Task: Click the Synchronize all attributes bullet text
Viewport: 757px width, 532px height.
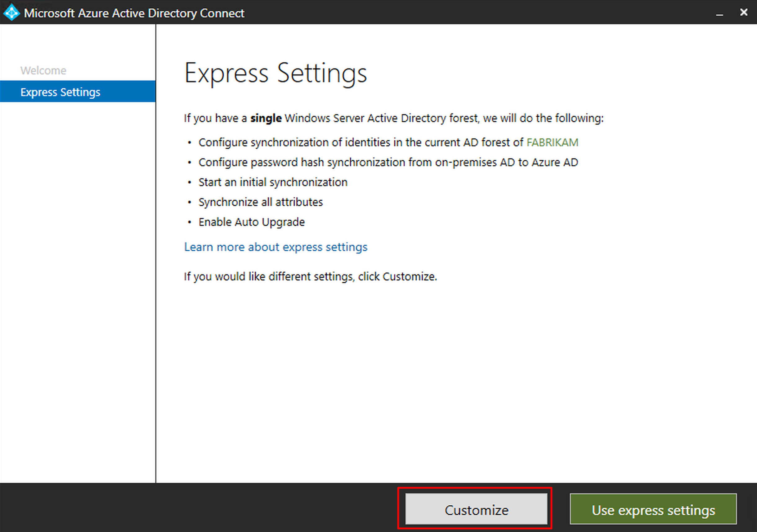Action: tap(261, 202)
